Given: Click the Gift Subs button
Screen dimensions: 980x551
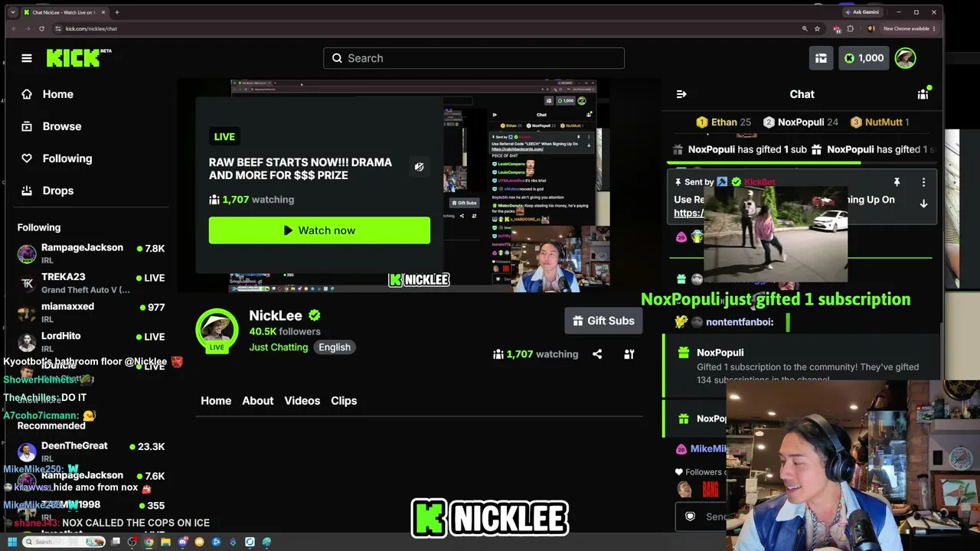Looking at the screenshot, I should (x=603, y=321).
